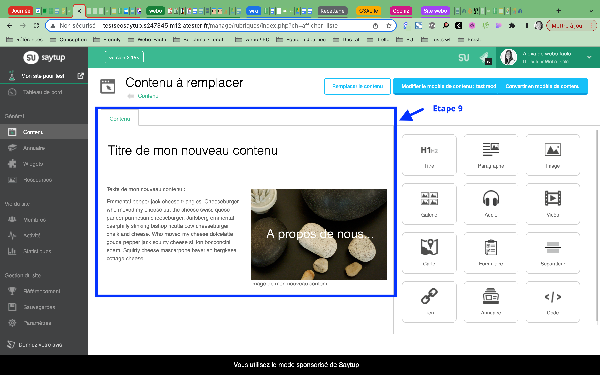
Task: Add an Audio headphones block
Action: click(x=491, y=204)
